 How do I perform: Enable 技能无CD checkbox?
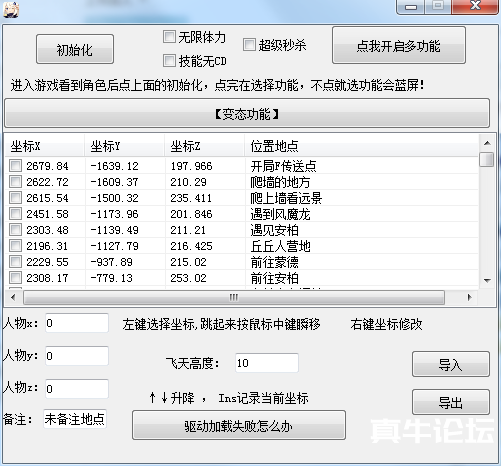click(x=169, y=61)
